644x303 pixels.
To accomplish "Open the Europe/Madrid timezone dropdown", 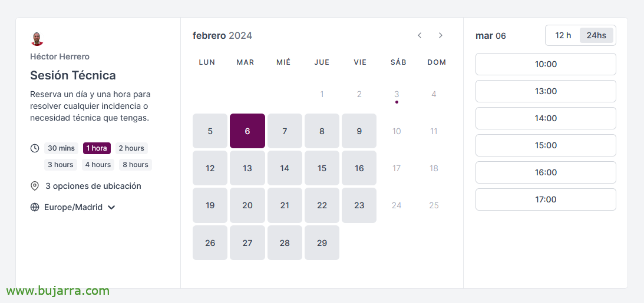I will 80,208.
